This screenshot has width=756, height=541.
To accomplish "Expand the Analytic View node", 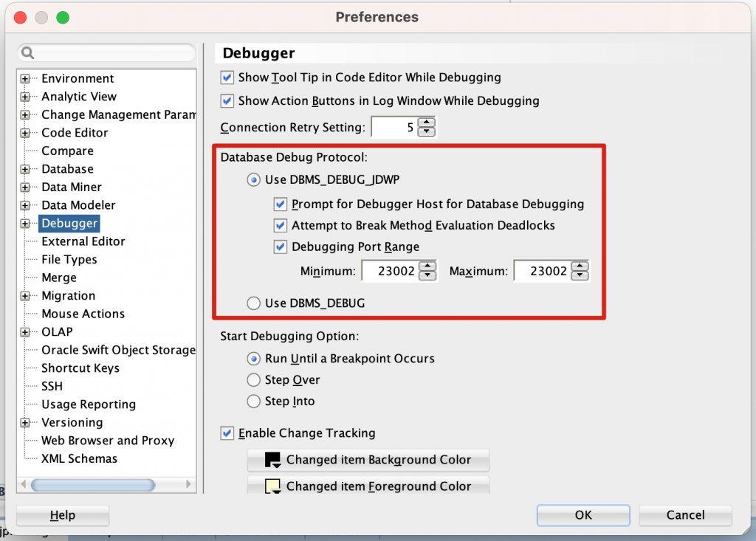I will (25, 97).
